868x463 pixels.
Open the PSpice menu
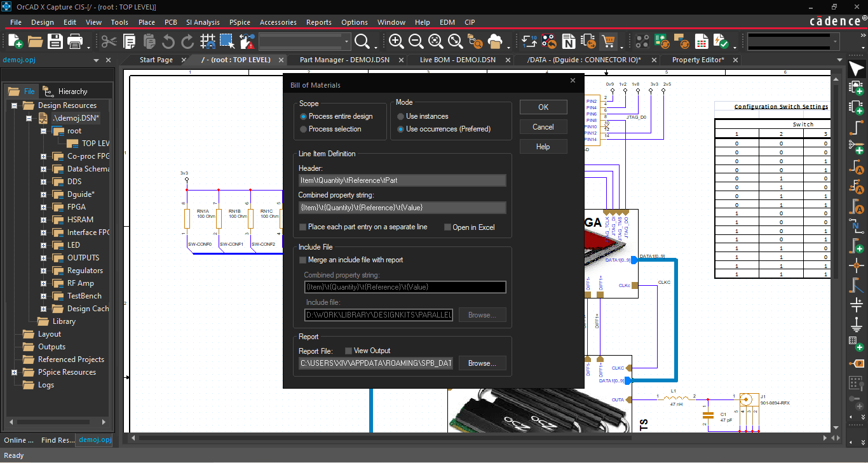tap(240, 22)
